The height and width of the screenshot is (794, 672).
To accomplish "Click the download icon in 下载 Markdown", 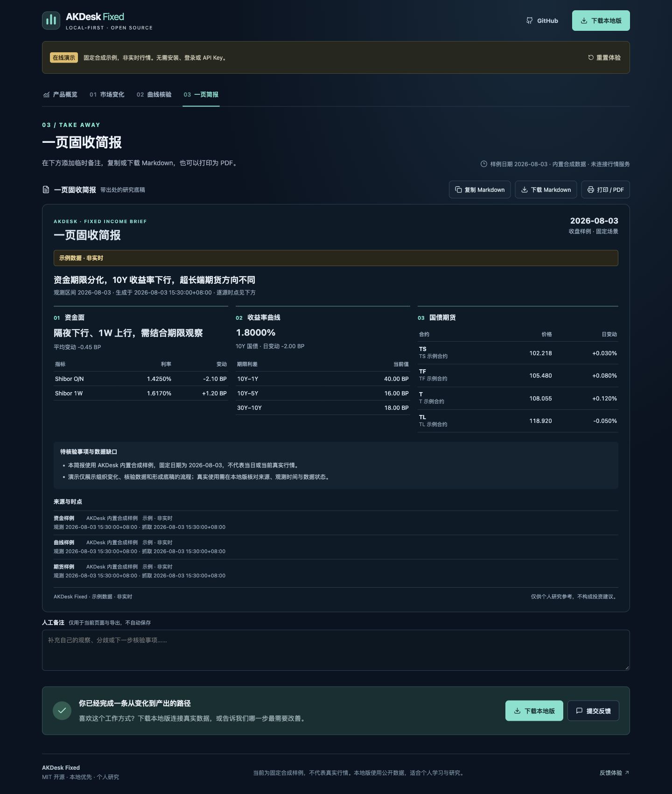I will pyautogui.click(x=525, y=190).
